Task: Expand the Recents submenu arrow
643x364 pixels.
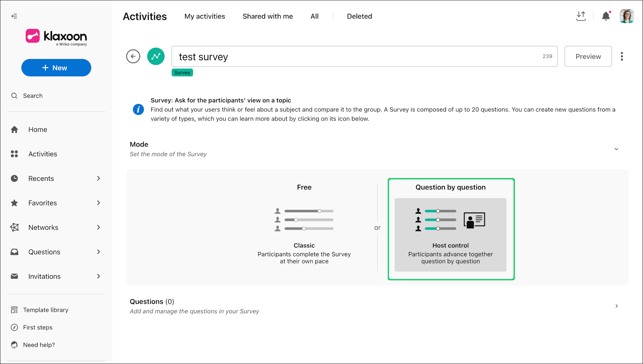Action: tap(98, 178)
